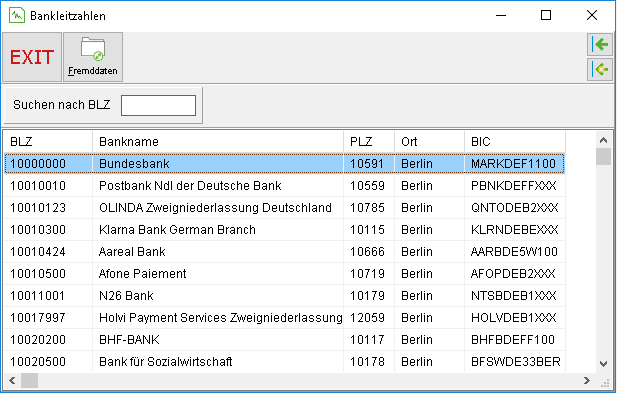Focus the Suchen nach BLZ input field
The height and width of the screenshot is (393, 617).
(x=158, y=105)
